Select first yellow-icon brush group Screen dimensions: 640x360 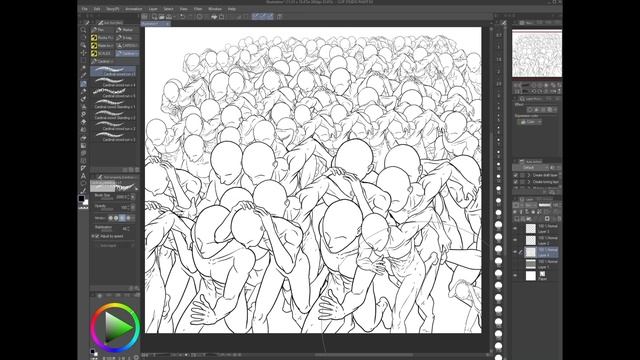point(102,38)
